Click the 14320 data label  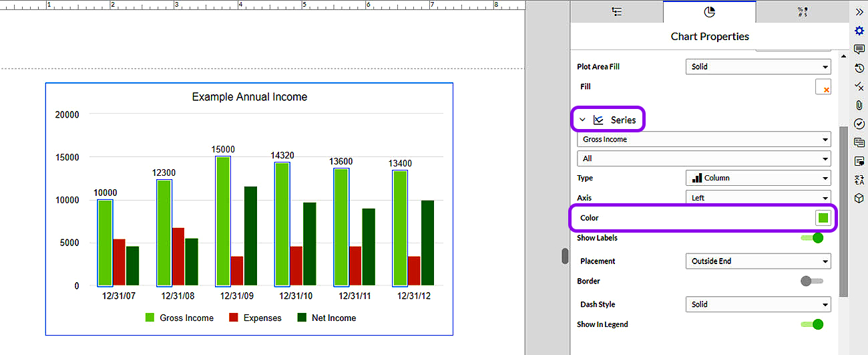282,155
